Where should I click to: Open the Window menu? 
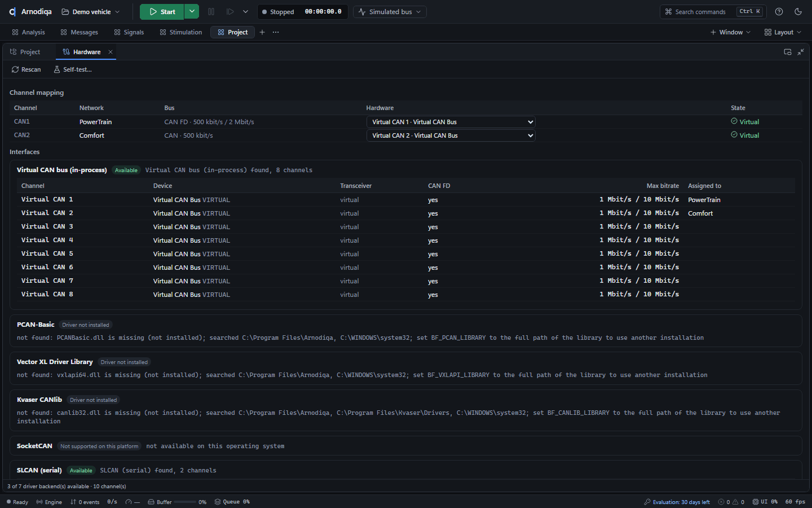(x=730, y=32)
